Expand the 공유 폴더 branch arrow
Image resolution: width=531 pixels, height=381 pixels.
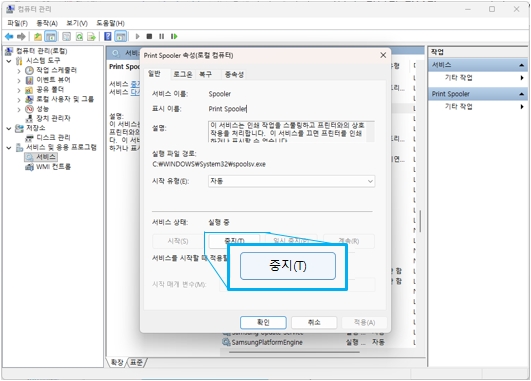pos(19,90)
